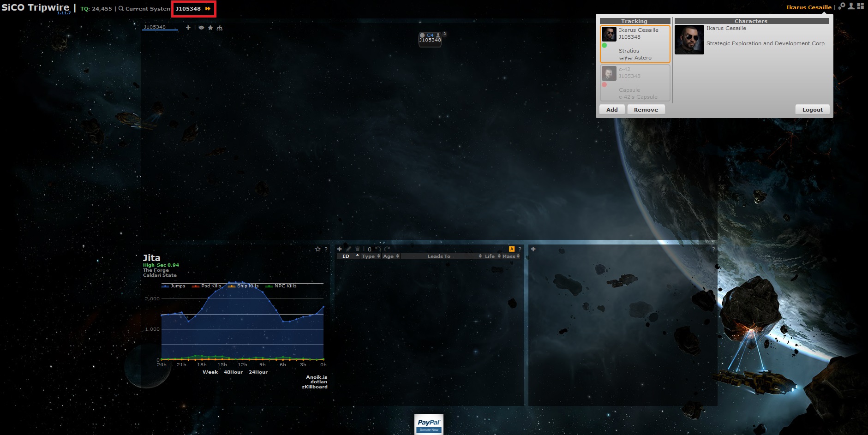Screen dimensions: 868x435
Task: Click the follow arrows next to J105348
Action: click(208, 9)
